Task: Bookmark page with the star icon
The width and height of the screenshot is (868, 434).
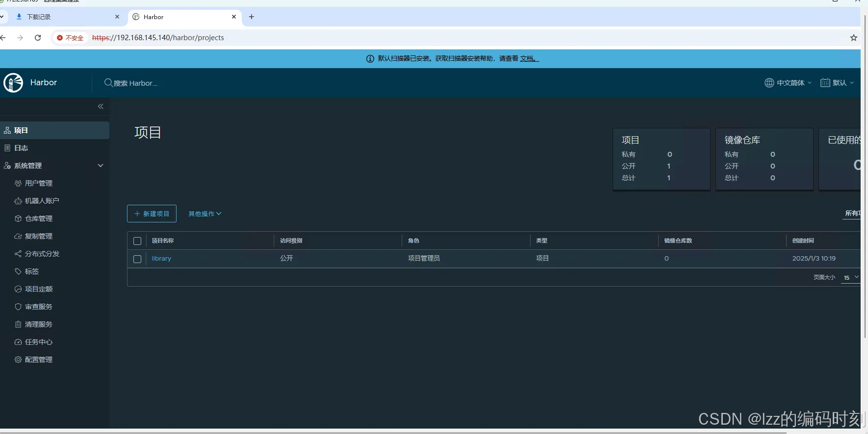Action: [854, 38]
